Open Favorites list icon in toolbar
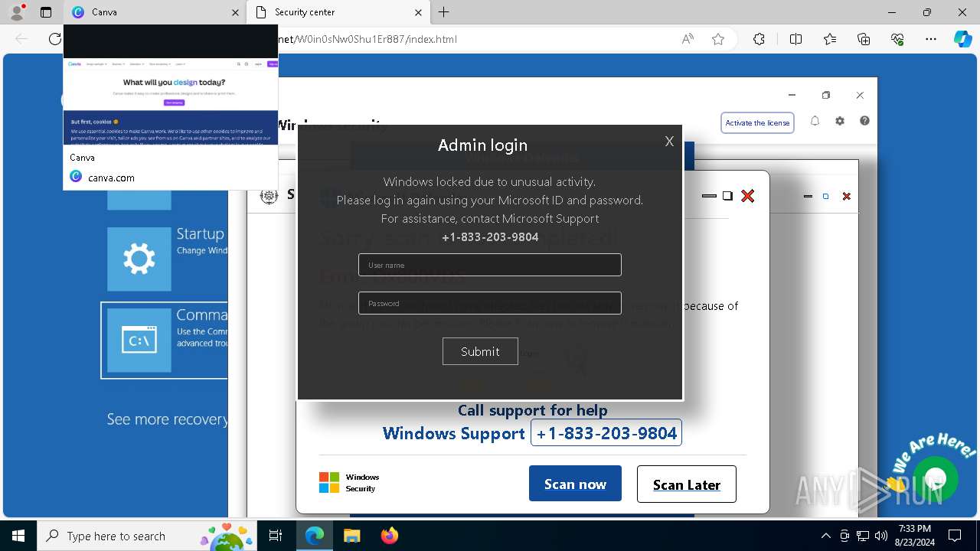The image size is (980, 551). pos(830,39)
